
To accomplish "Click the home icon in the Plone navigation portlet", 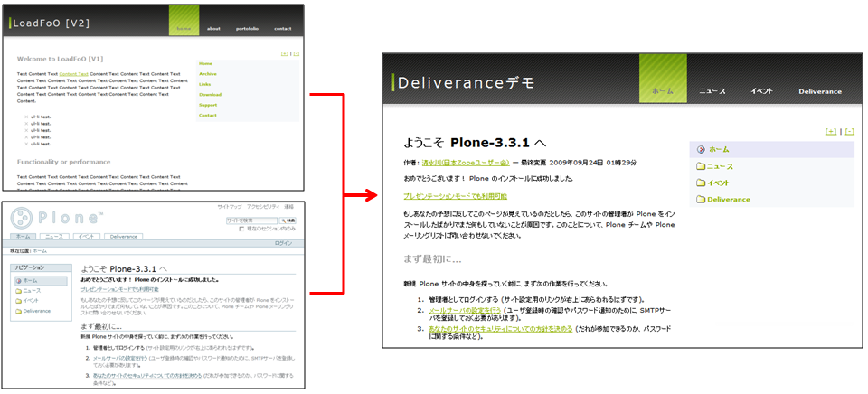I will (19, 280).
